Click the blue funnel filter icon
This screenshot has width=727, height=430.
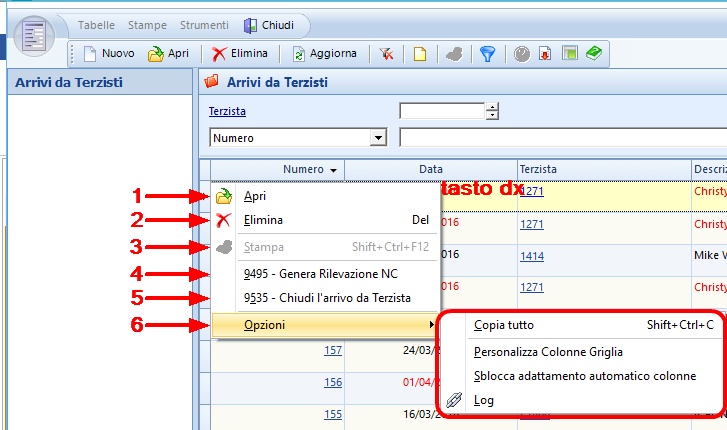(x=487, y=55)
